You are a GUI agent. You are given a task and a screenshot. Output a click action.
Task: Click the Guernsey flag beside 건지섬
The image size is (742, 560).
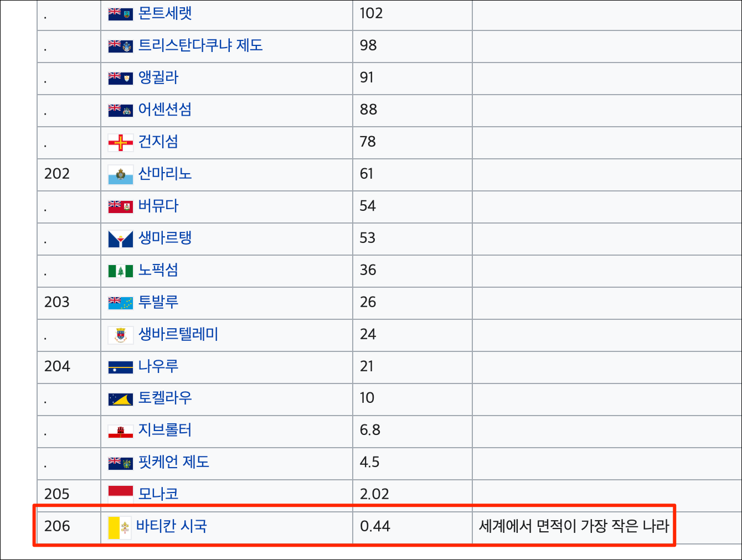[x=121, y=143]
